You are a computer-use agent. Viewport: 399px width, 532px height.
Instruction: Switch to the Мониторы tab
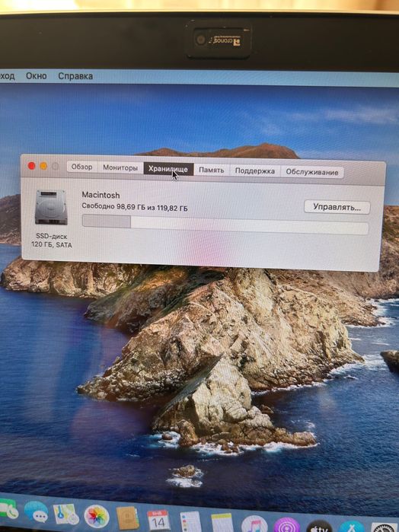[120, 167]
